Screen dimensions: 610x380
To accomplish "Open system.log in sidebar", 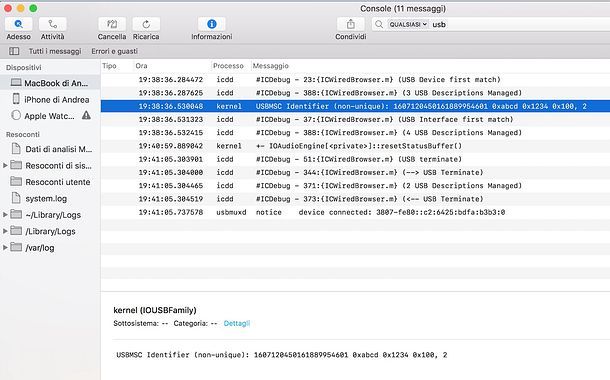I will [50, 198].
